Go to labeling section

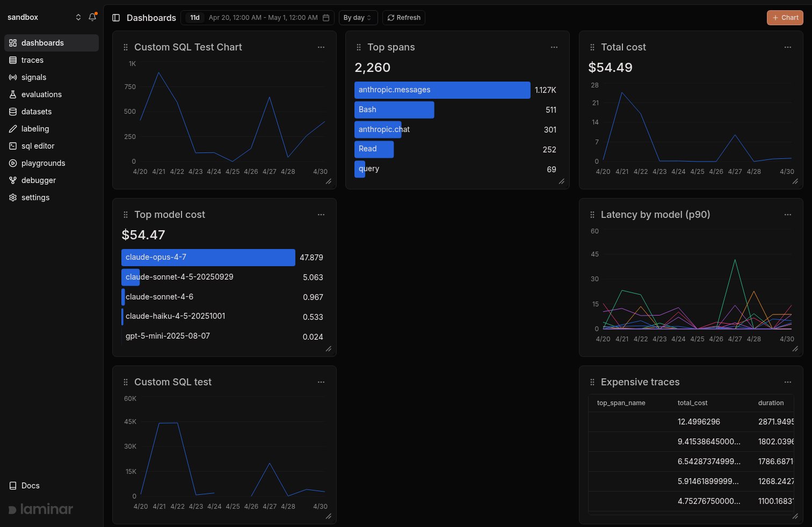pyautogui.click(x=52, y=129)
